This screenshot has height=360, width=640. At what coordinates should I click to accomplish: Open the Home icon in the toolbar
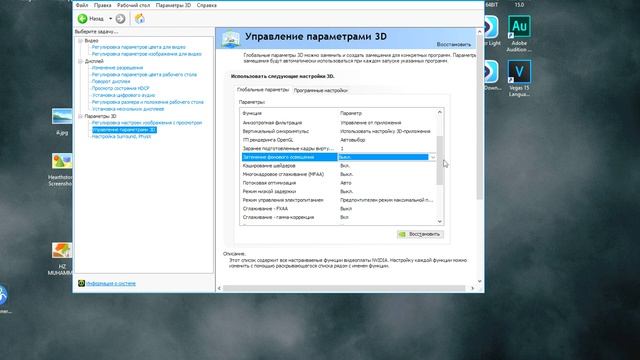140,19
